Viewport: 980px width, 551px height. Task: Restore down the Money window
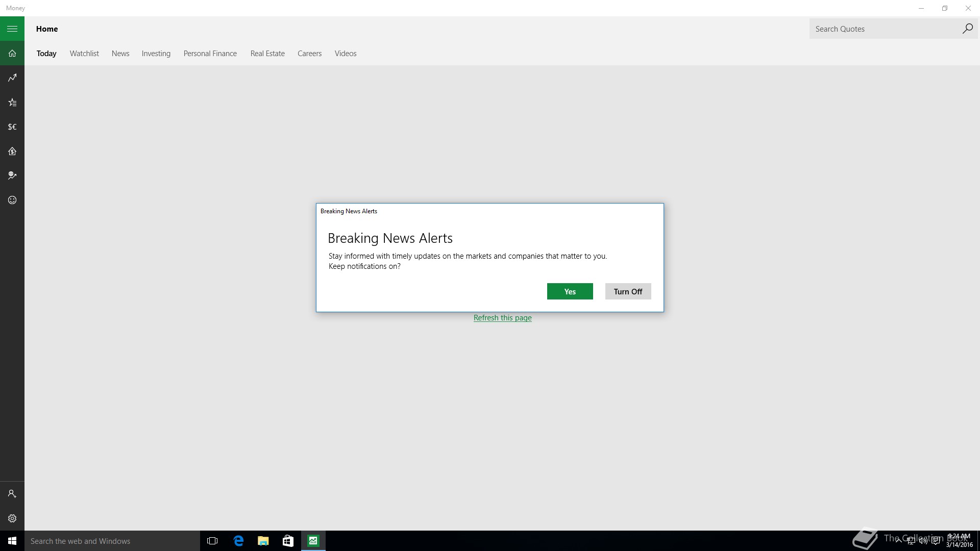[945, 8]
